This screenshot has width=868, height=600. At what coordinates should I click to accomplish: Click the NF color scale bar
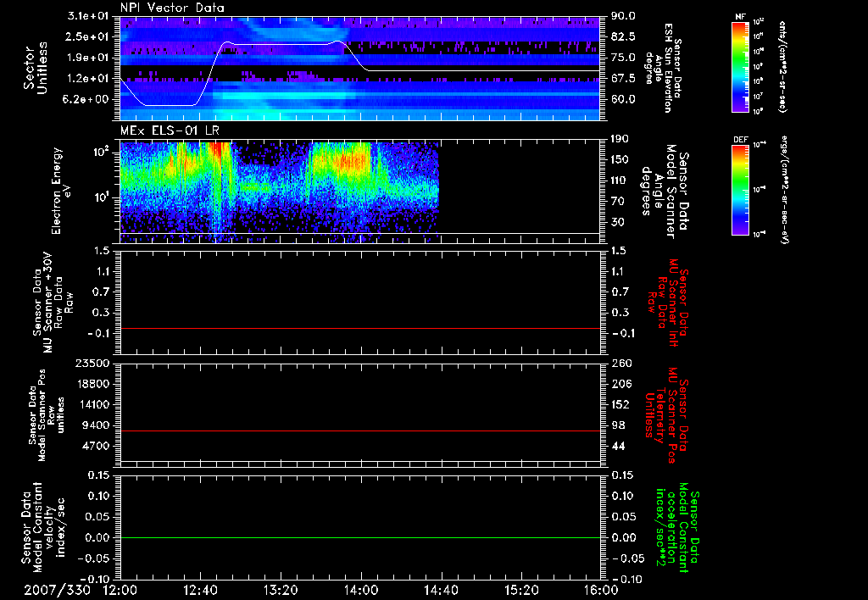(741, 67)
